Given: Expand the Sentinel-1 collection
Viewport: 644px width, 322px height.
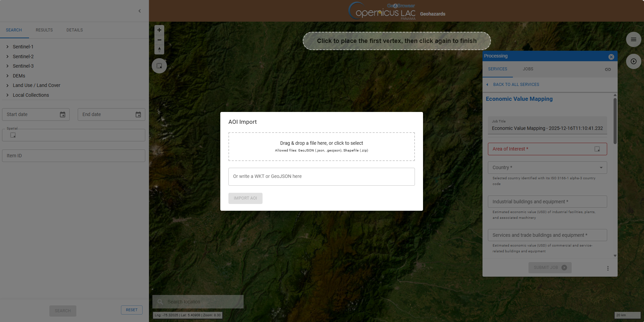Looking at the screenshot, I should [7, 47].
